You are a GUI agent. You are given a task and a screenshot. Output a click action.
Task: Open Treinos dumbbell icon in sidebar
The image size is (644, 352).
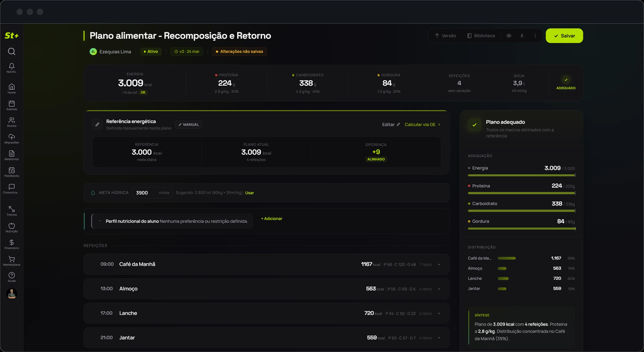pyautogui.click(x=12, y=211)
